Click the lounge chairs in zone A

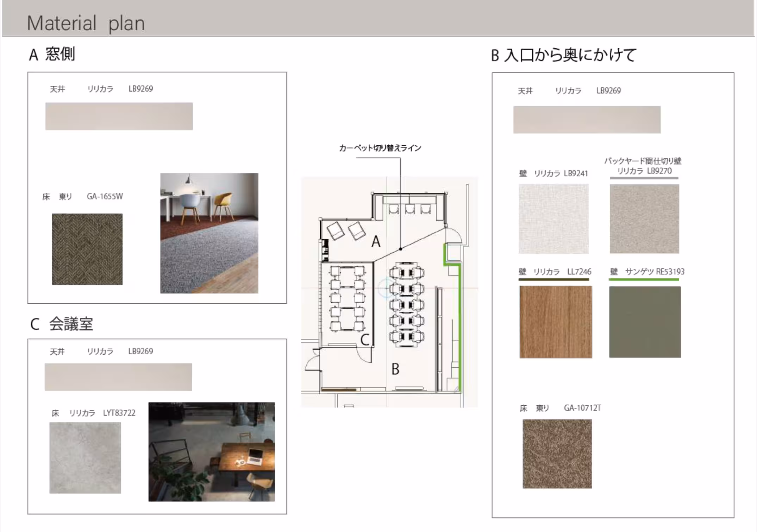[x=346, y=231]
